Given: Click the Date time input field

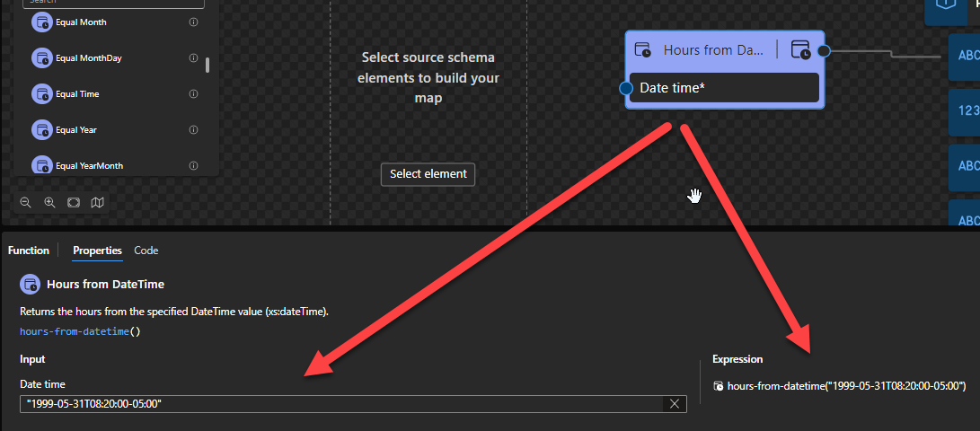Looking at the screenshot, I should [x=341, y=404].
